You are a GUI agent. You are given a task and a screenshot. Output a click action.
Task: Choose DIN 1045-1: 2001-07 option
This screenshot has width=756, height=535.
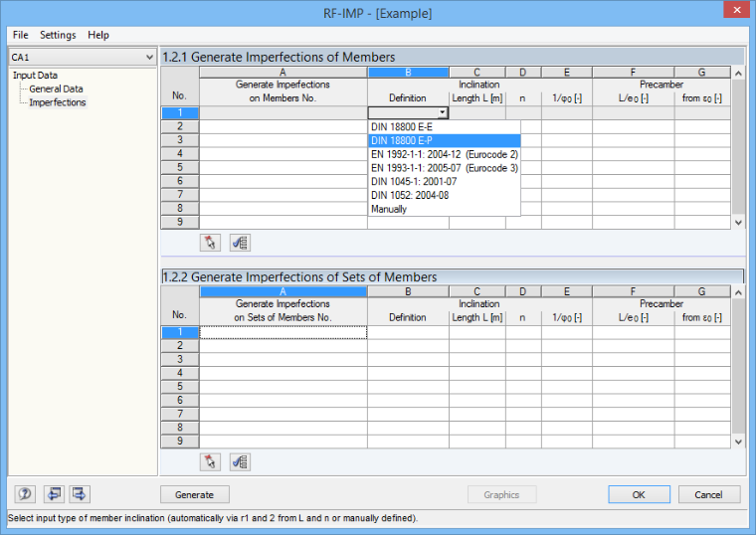pyautogui.click(x=444, y=182)
